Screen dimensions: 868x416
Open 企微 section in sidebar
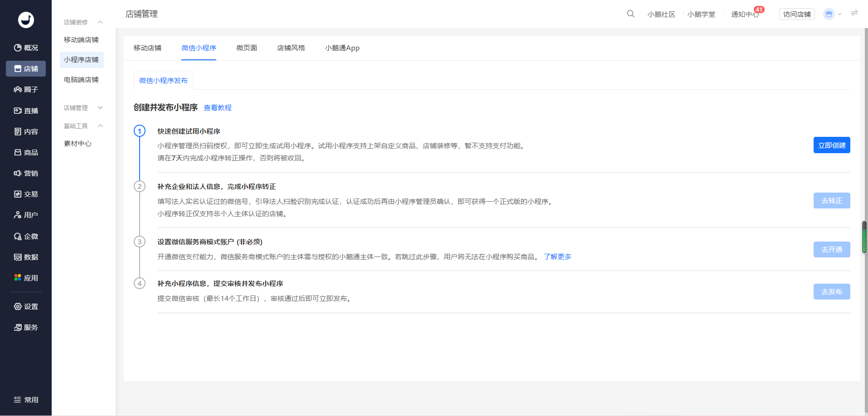coord(26,236)
